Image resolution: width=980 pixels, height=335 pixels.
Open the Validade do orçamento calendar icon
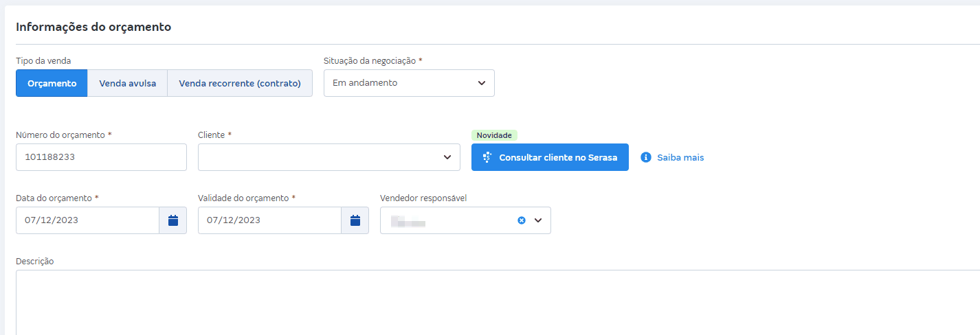pyautogui.click(x=355, y=220)
